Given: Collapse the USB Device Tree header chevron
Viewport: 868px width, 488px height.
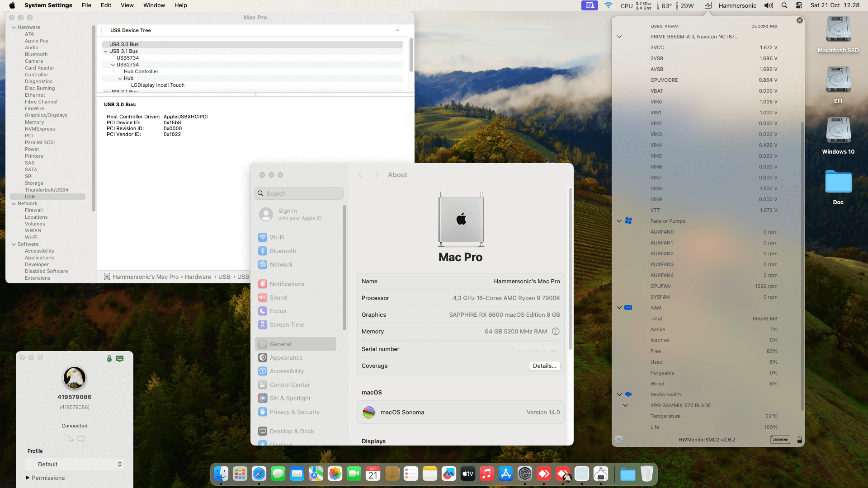Looking at the screenshot, I should [x=397, y=30].
